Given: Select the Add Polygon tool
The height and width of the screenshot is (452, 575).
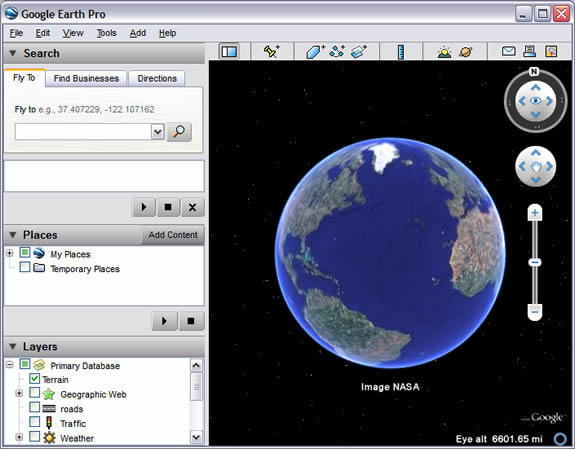Looking at the screenshot, I should coord(315,52).
